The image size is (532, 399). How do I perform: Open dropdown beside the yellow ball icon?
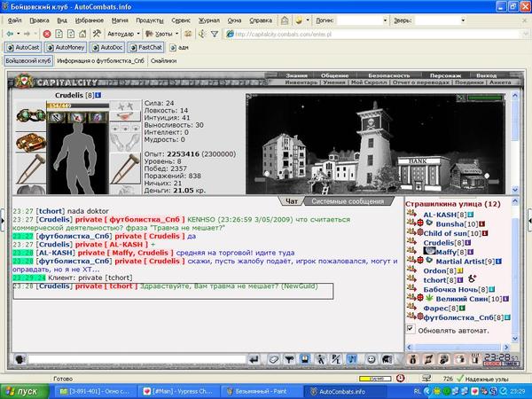coord(308,20)
